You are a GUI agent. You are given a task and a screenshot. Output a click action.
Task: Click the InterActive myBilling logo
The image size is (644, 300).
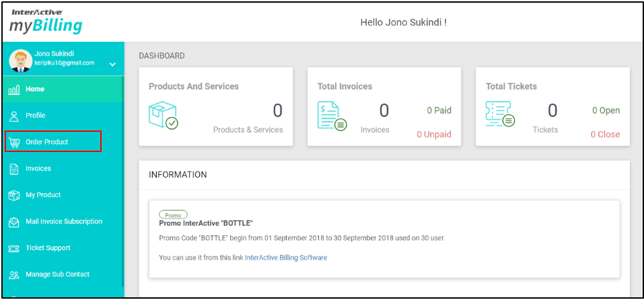click(46, 22)
